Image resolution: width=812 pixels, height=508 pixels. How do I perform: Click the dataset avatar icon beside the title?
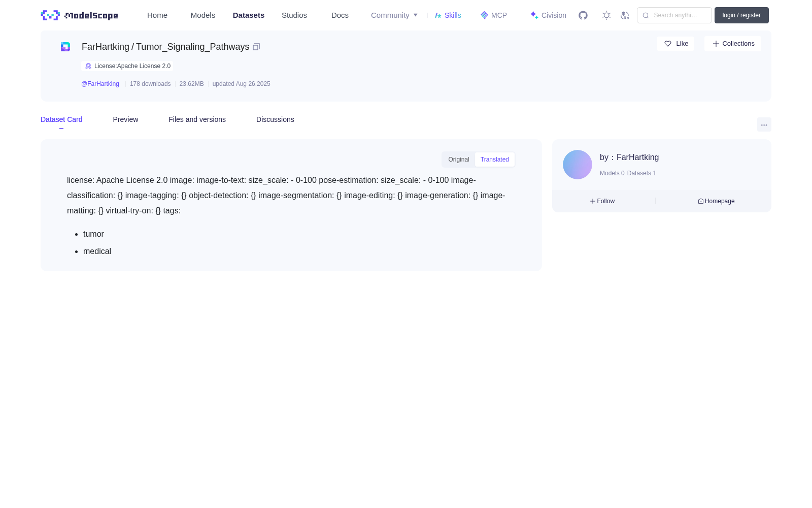pos(65,47)
